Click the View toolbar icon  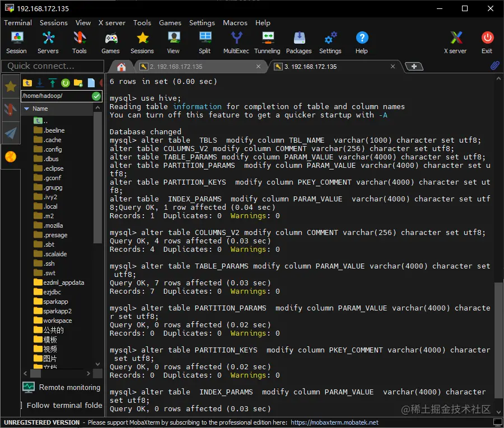pyautogui.click(x=173, y=43)
